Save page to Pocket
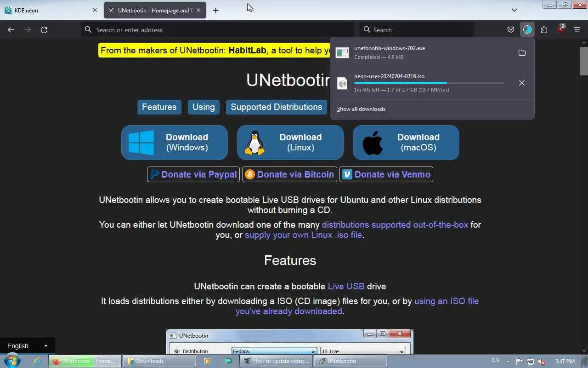The height and width of the screenshot is (368, 588). 510,30
